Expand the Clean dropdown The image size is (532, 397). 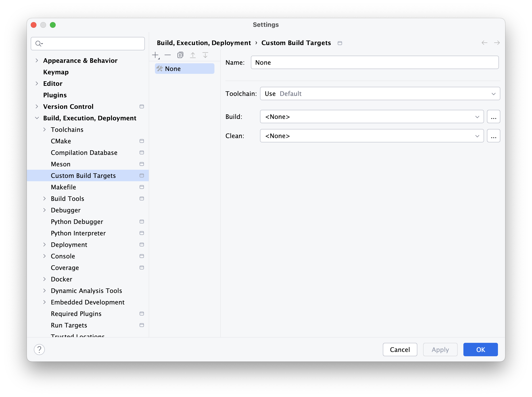coord(477,136)
